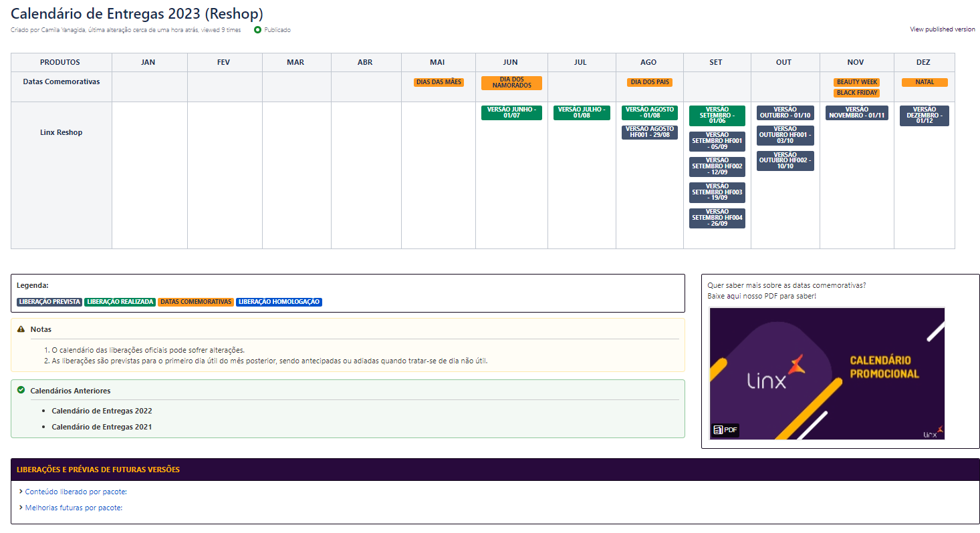This screenshot has width=980, height=533.
Task: Click the FEV column header
Action: tap(224, 62)
